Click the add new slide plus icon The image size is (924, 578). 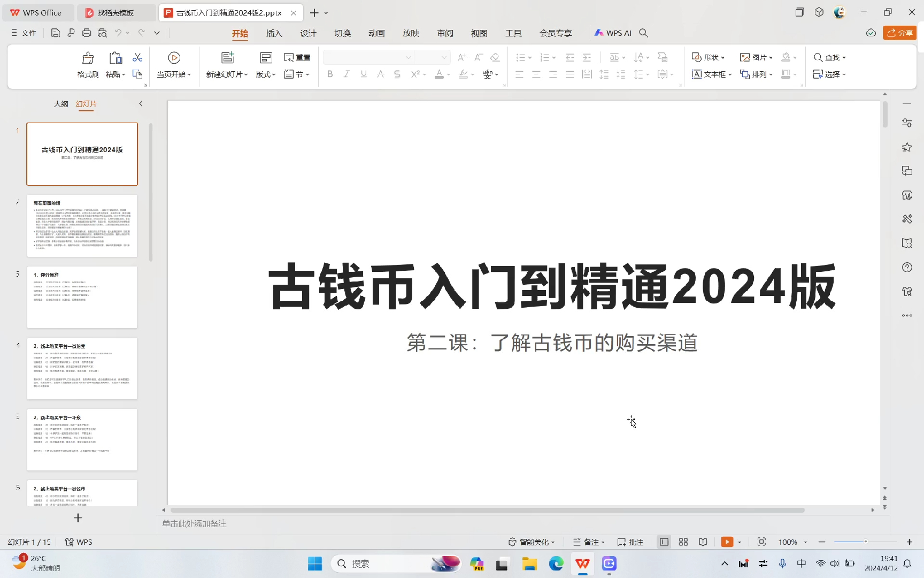pyautogui.click(x=78, y=518)
